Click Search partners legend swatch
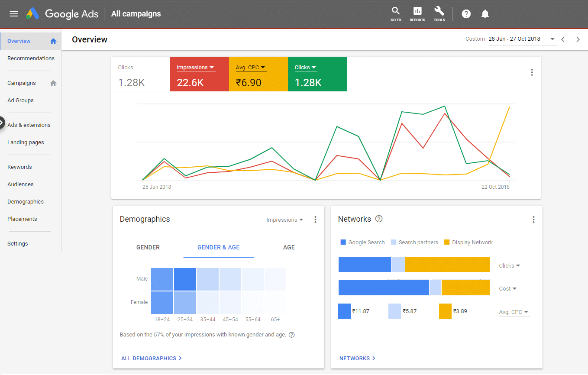This screenshot has width=588, height=375. pos(394,242)
